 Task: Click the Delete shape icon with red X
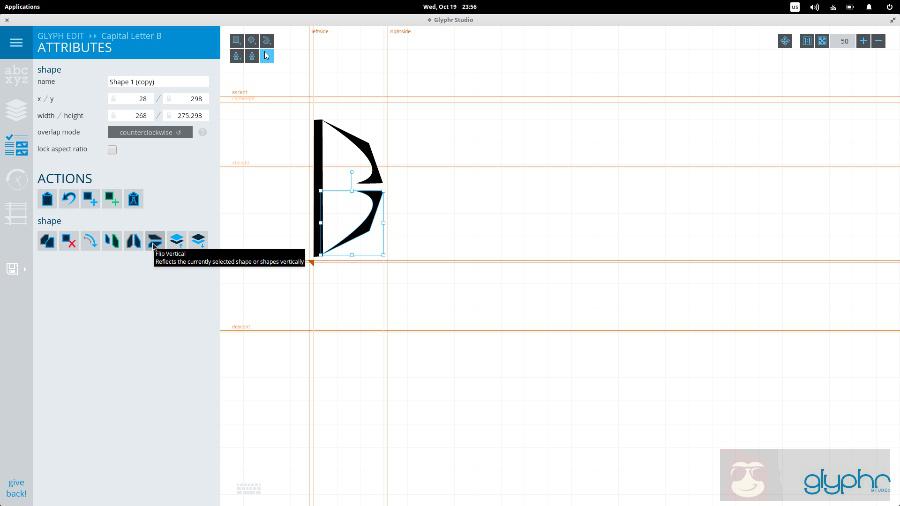69,241
